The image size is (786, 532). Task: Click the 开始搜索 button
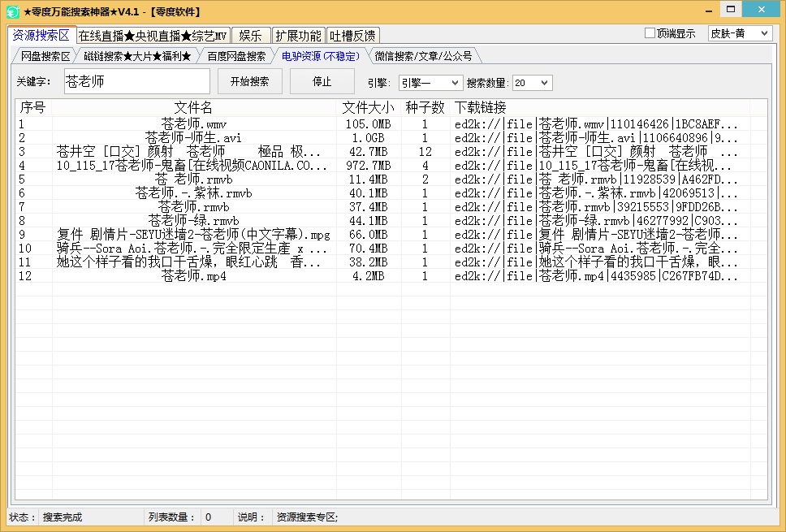249,81
